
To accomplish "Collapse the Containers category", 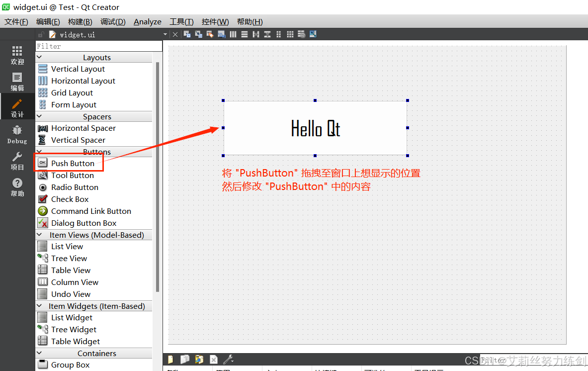I will click(39, 353).
